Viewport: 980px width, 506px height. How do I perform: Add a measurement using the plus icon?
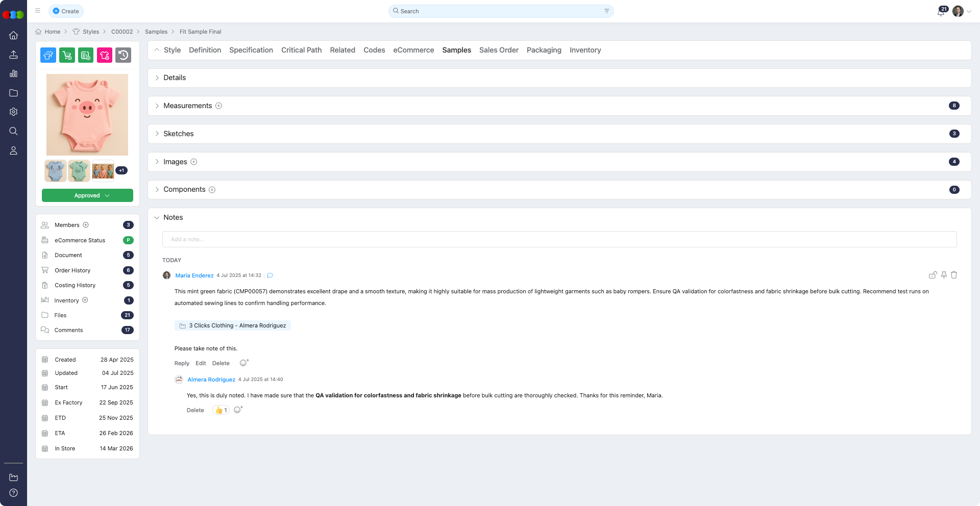(219, 106)
